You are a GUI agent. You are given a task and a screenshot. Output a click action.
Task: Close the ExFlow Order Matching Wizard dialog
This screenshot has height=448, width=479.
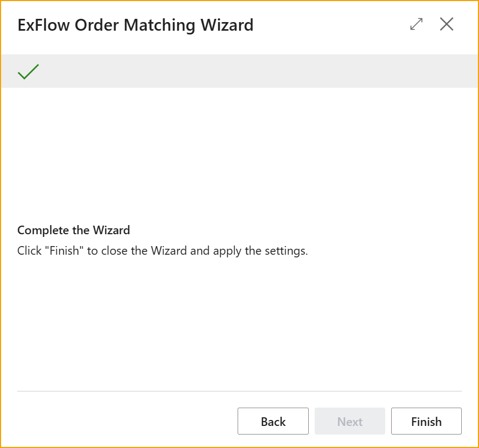(447, 24)
